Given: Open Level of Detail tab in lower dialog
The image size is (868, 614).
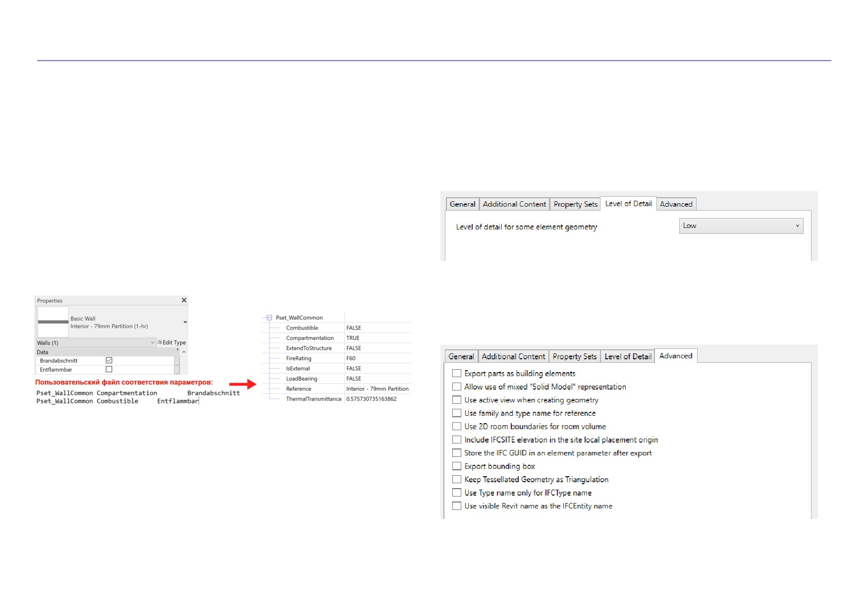Looking at the screenshot, I should tap(628, 356).
